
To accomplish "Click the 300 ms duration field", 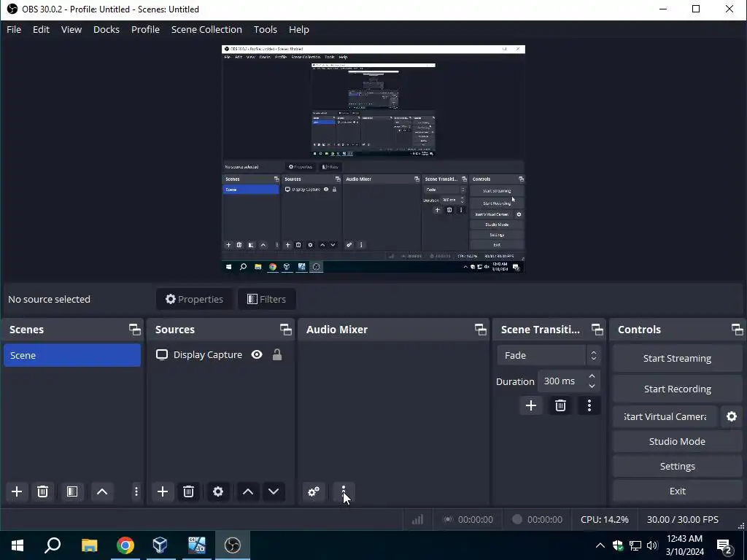I will [562, 381].
